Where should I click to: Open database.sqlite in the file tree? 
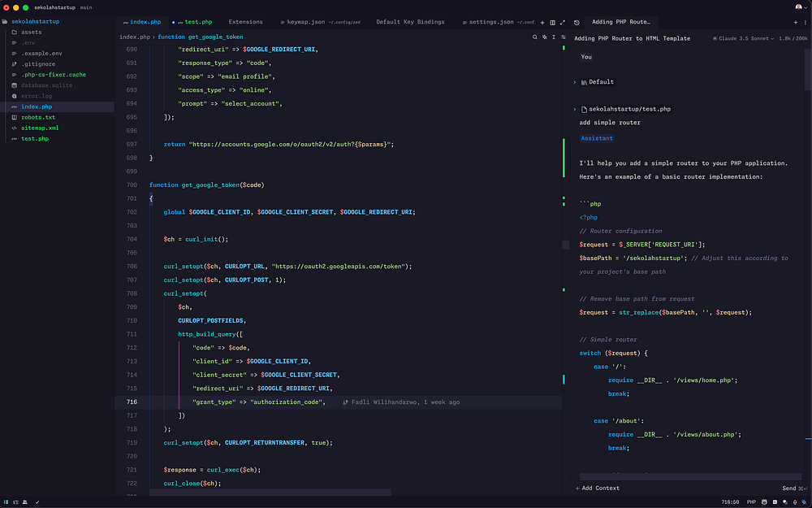point(57,85)
